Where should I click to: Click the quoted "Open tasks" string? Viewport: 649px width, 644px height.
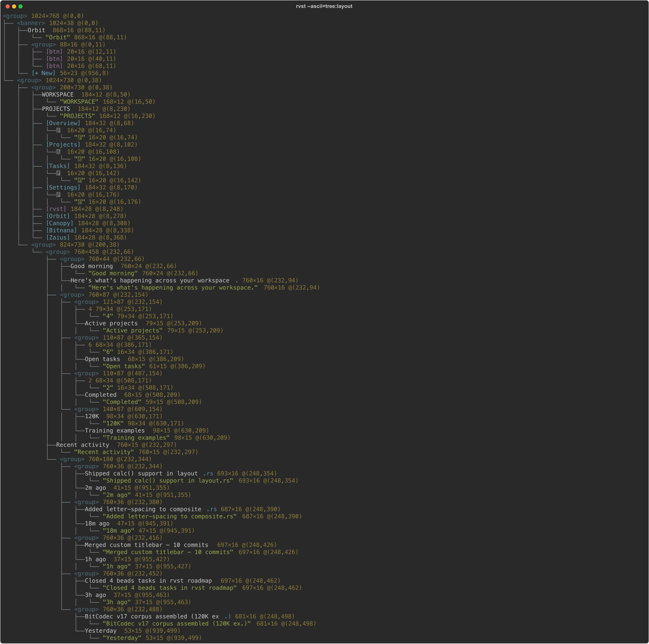coord(124,366)
